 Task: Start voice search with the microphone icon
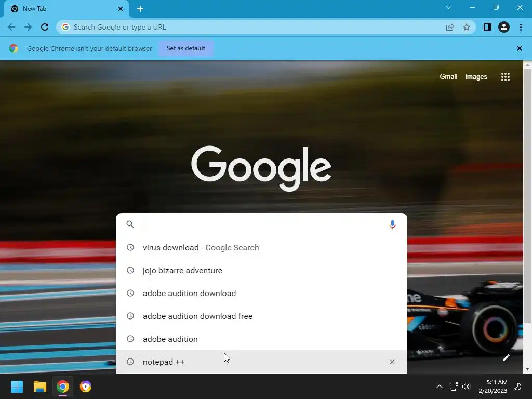[392, 224]
